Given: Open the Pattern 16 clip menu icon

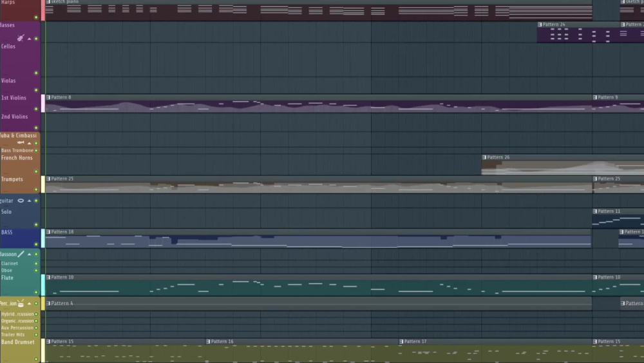Looking at the screenshot, I should tap(208, 342).
